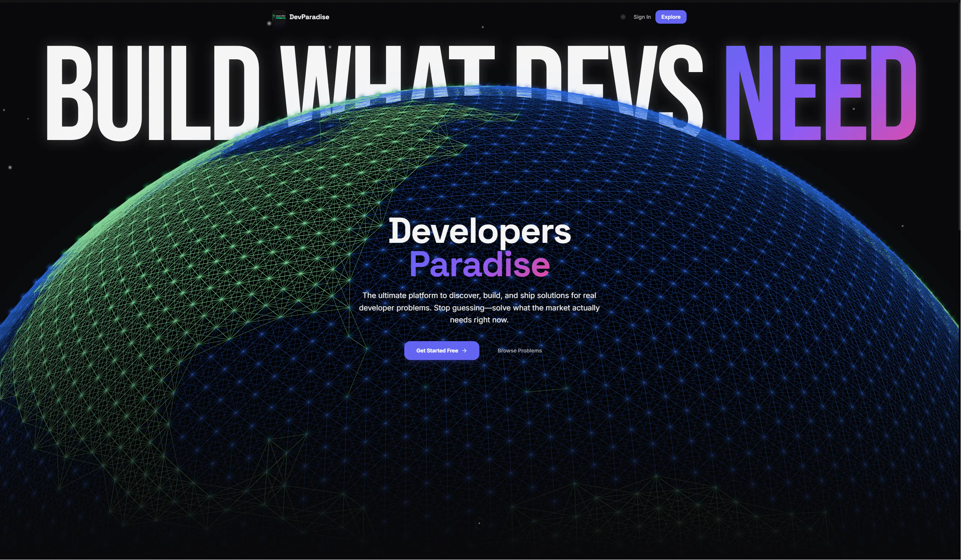Click the gradient "Paradise" heading text
Image resolution: width=961 pixels, height=560 pixels.
click(479, 264)
